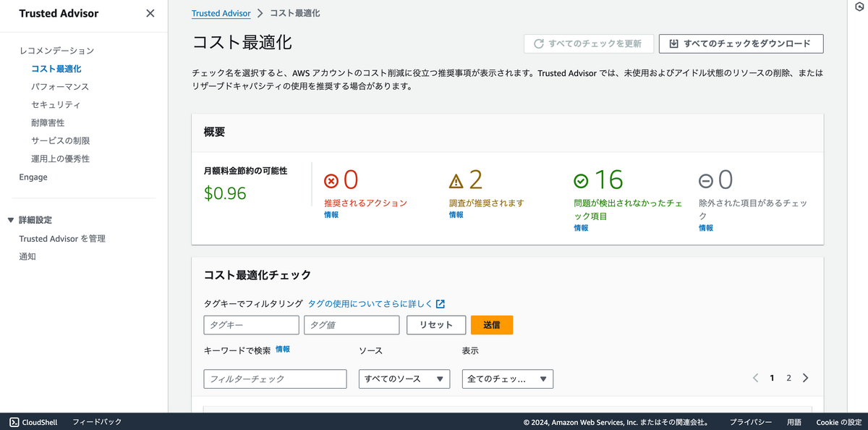Screen dimensions: 868x430
Task: Collapse the 詳細設定 section triangle
Action: click(x=11, y=220)
